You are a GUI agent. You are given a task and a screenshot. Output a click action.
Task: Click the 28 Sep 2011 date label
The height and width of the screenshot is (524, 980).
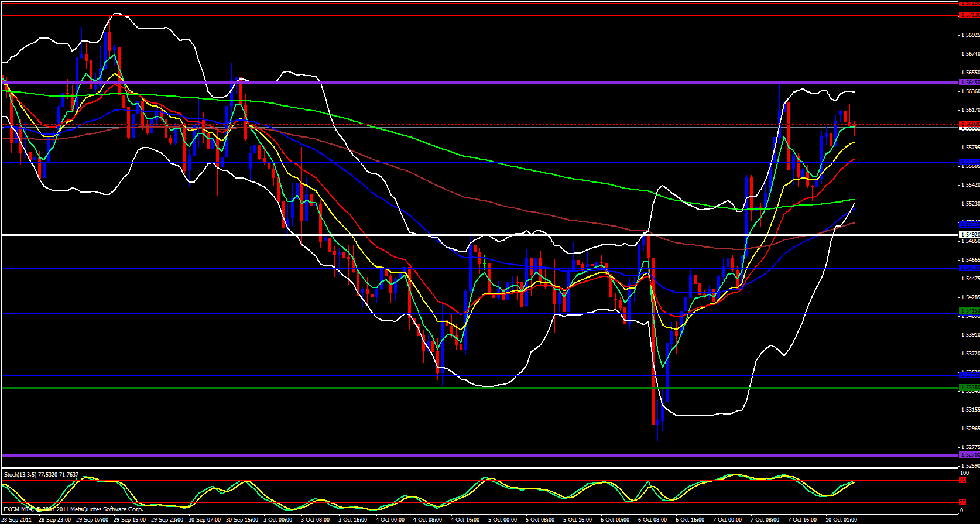point(17,520)
